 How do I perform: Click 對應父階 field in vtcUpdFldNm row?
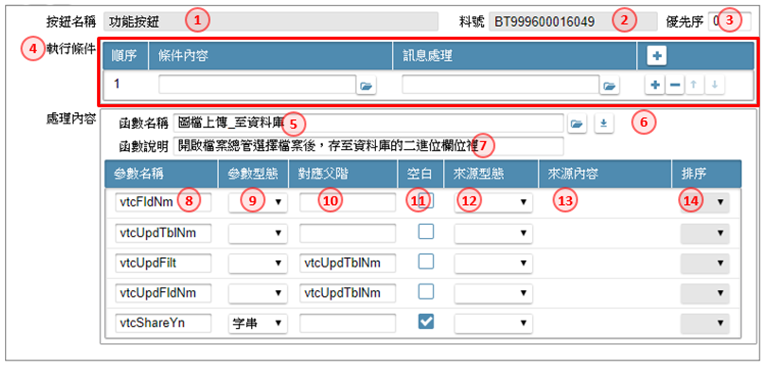tap(347, 293)
